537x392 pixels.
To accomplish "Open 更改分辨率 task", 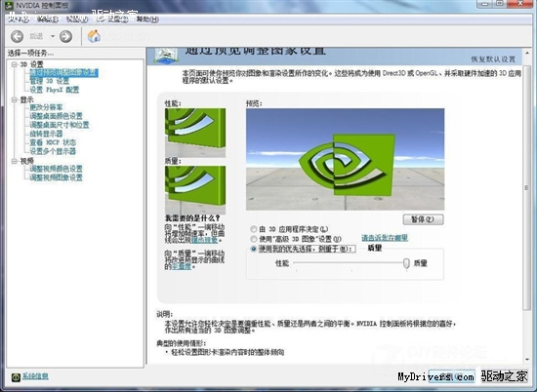I will [x=46, y=107].
